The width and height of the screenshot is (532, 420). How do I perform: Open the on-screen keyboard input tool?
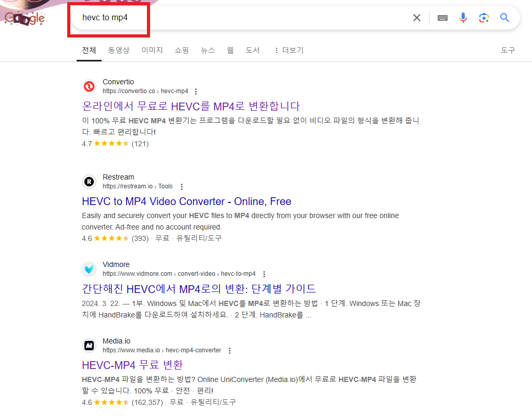[x=442, y=18]
